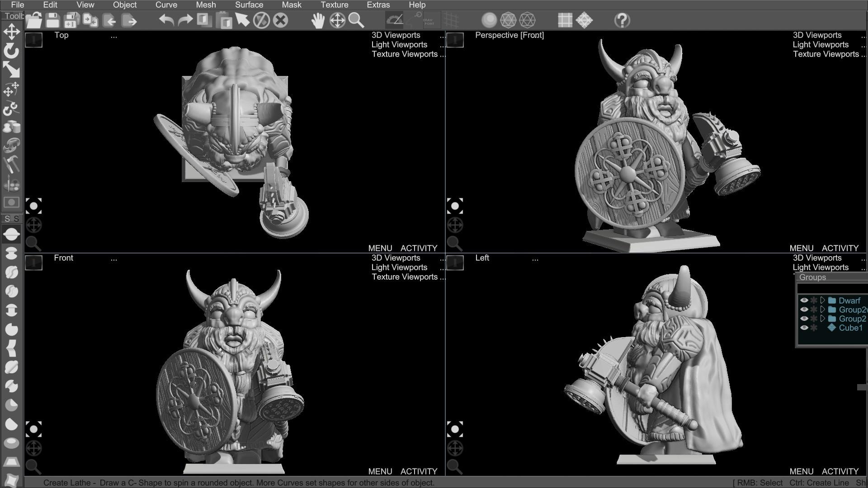Activate the Pan hand tool
Screen dimensions: 868x488
coord(318,20)
